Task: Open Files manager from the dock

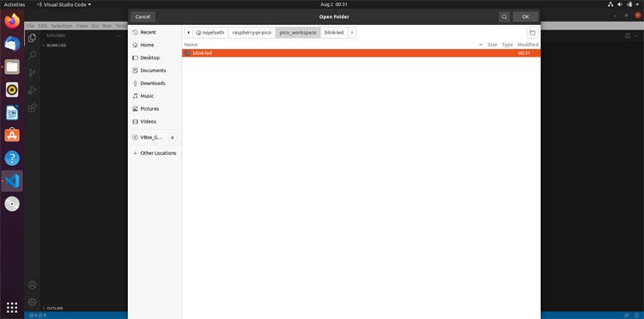Action: click(x=12, y=66)
